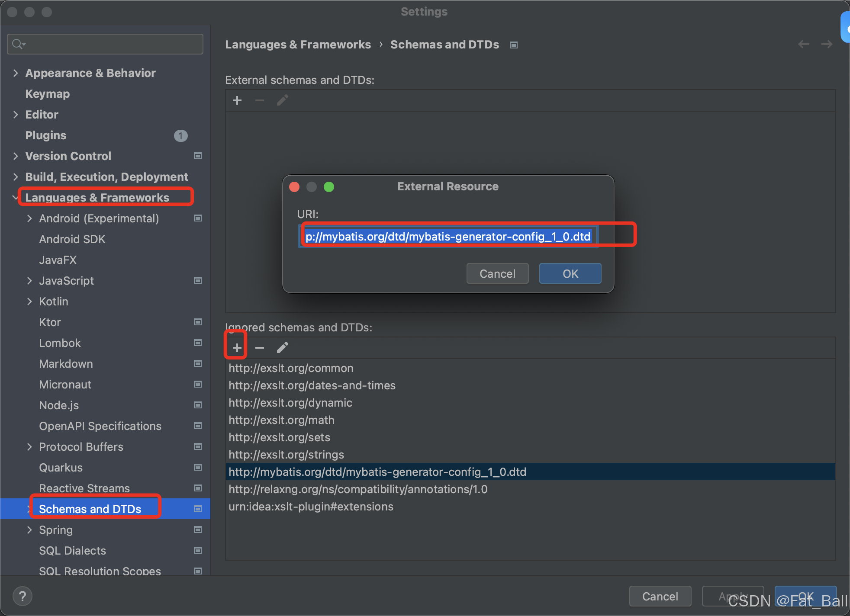
Task: Collapse the Languages & Frameworks tree
Action: coord(16,197)
